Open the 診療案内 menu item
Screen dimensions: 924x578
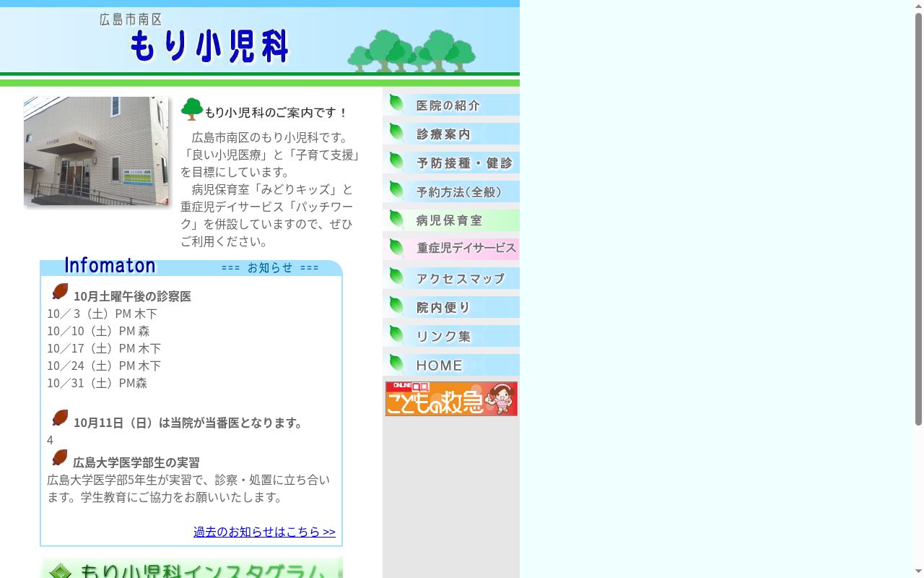click(451, 134)
